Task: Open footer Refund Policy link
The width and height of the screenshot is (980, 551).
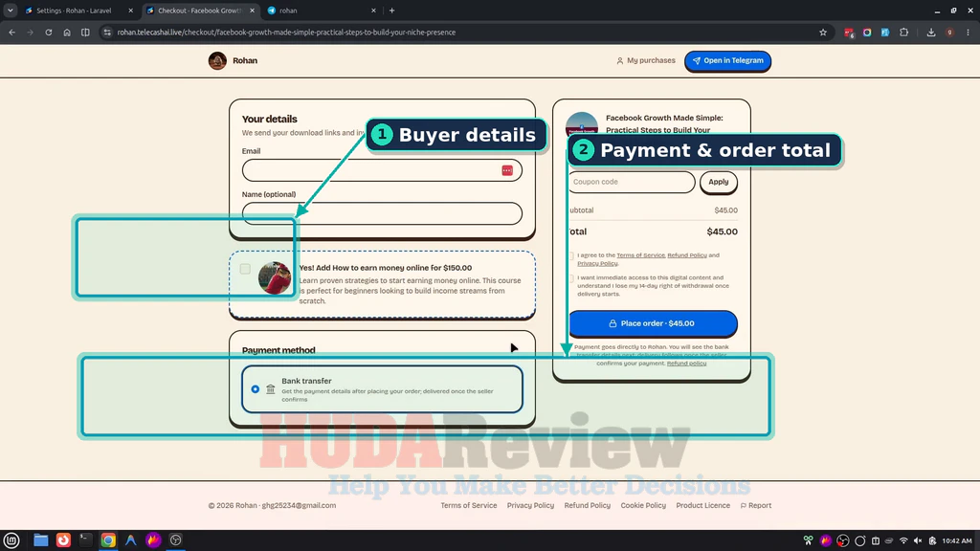Action: pos(588,505)
